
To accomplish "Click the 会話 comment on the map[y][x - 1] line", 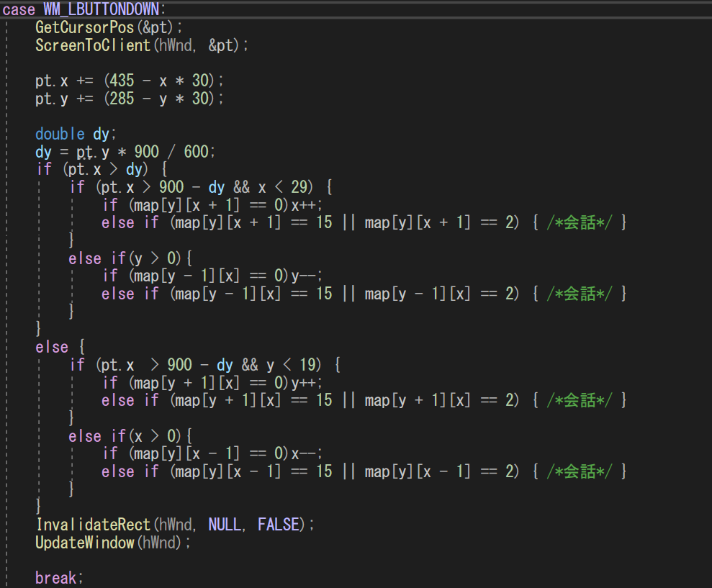I will point(580,471).
